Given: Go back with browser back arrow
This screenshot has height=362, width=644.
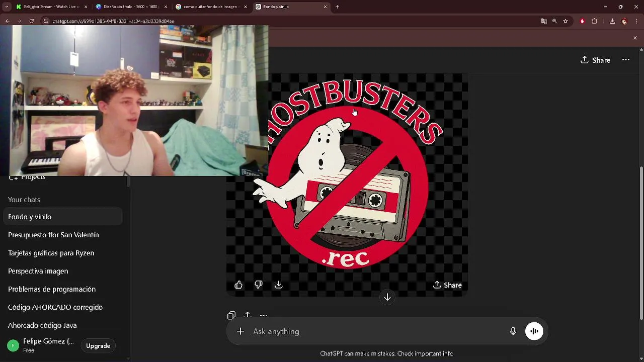Looking at the screenshot, I should [x=7, y=21].
